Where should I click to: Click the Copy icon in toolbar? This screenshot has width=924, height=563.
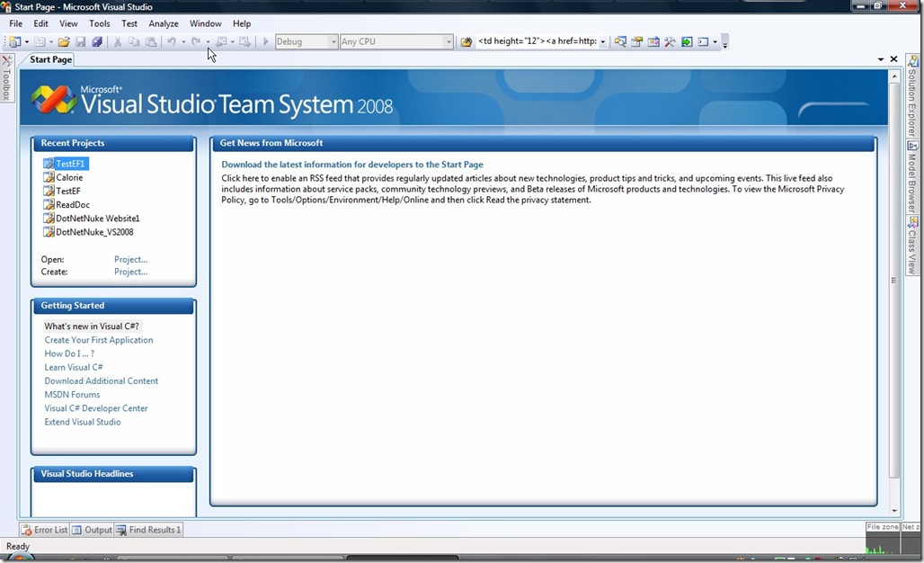(134, 42)
